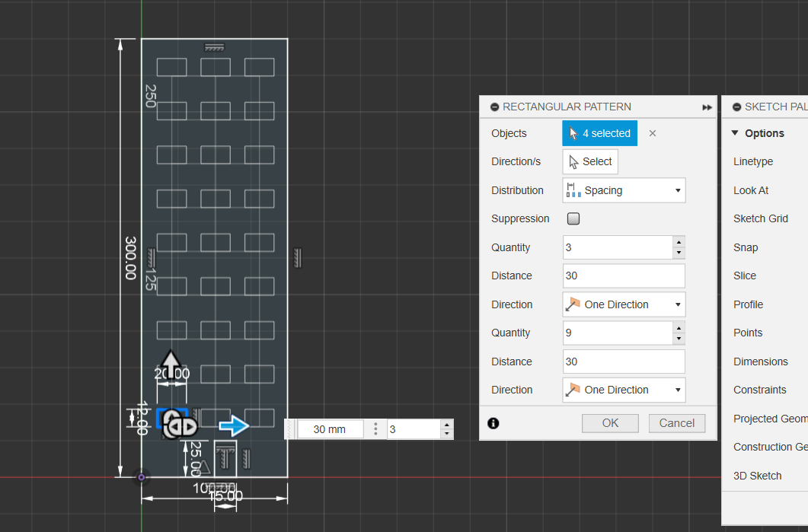Open the first One Direction dropdown

(624, 304)
